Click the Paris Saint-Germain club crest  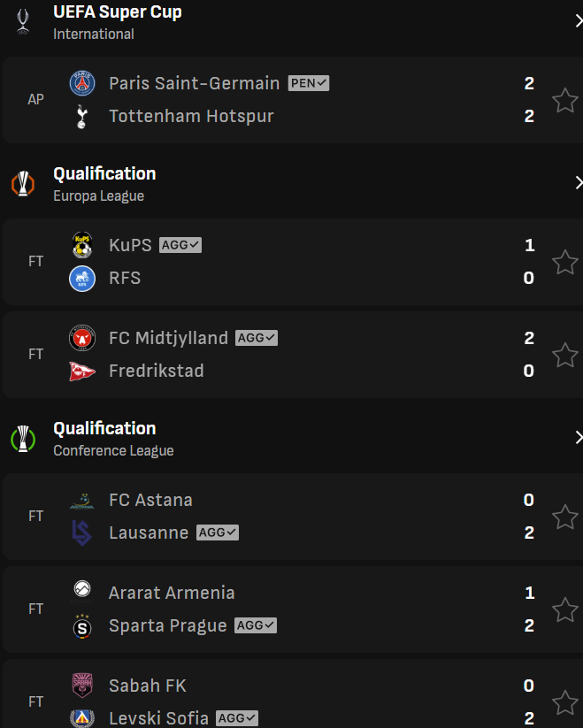pyautogui.click(x=82, y=83)
